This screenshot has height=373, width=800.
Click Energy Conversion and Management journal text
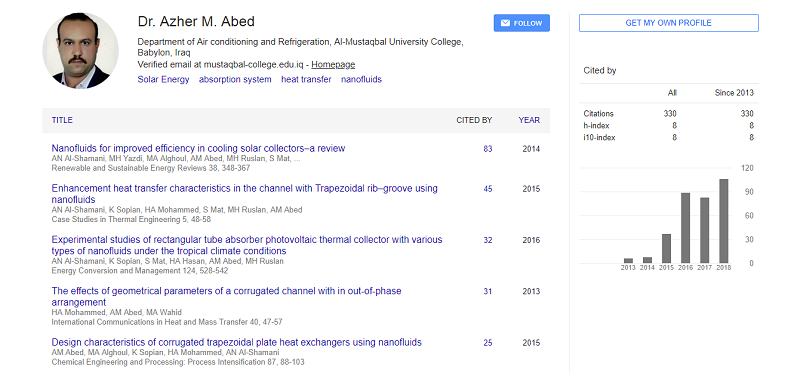pos(140,271)
